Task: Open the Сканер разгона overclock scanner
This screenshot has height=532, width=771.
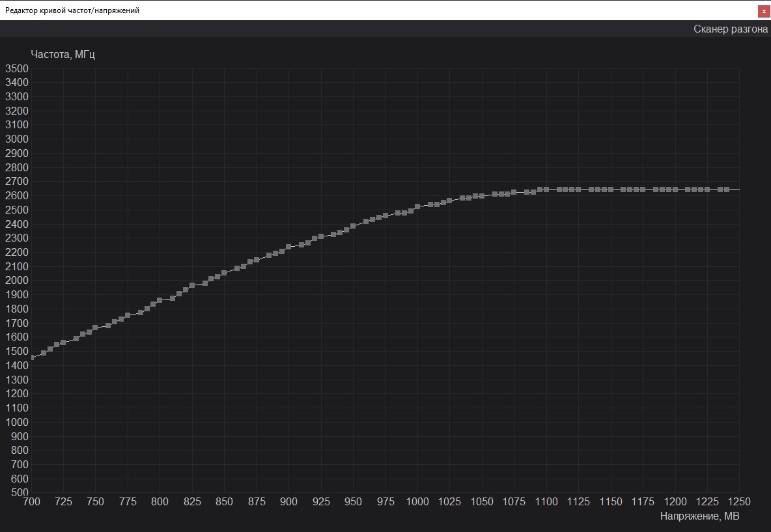Action: tap(730, 29)
